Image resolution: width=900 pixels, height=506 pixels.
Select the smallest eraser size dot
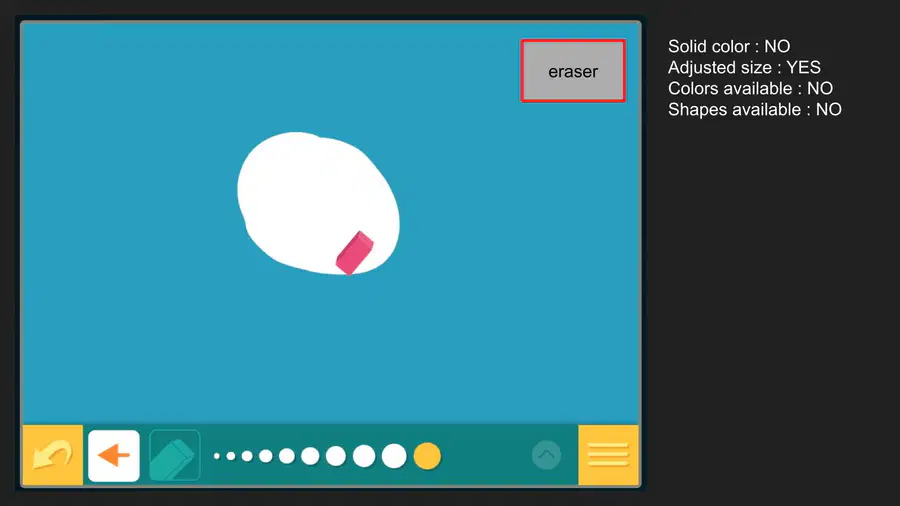(217, 456)
